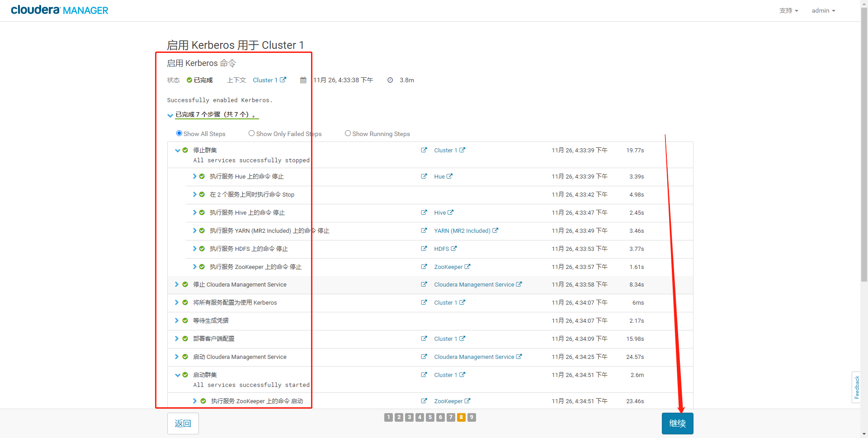Screen dimensions: 868x438
Task: Click ZooKeeper link in the 停止 row
Action: pos(452,267)
